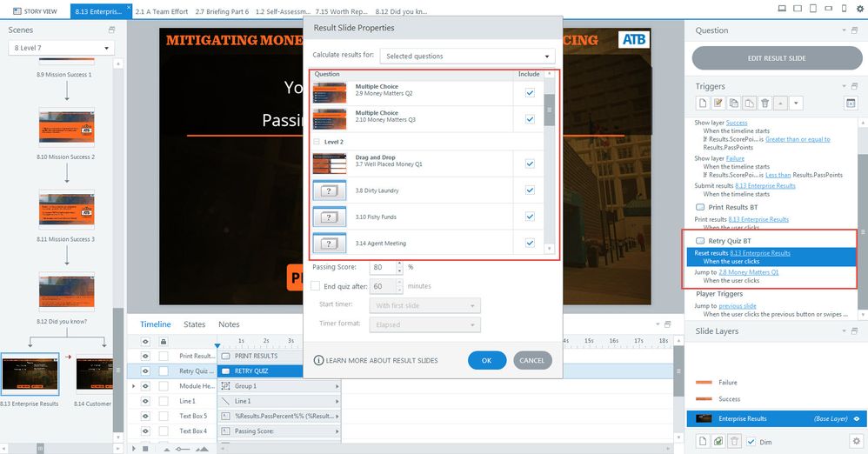Image resolution: width=868 pixels, height=454 pixels.
Task: Open the Question panel options arrow
Action: 845,30
